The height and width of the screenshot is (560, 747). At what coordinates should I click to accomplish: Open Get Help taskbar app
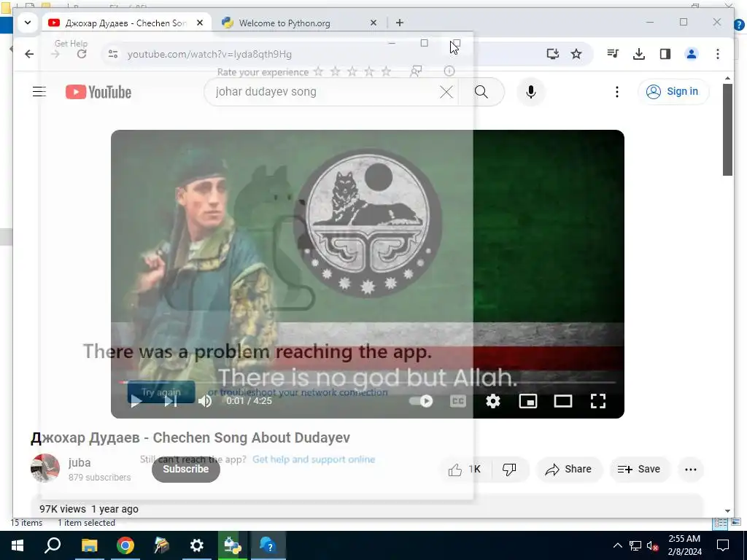(268, 545)
